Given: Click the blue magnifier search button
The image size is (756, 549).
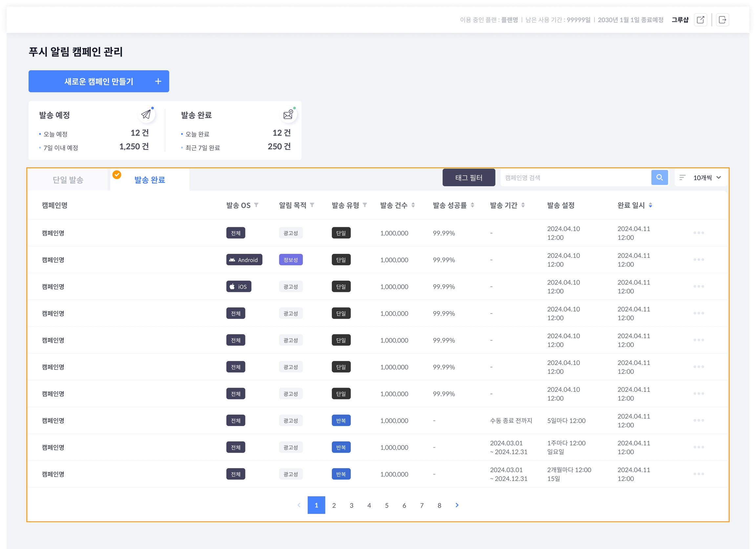Looking at the screenshot, I should click(x=659, y=177).
